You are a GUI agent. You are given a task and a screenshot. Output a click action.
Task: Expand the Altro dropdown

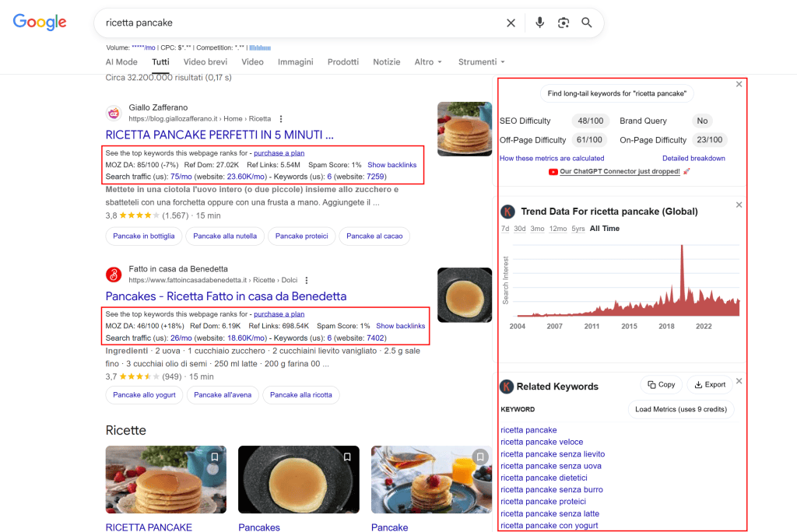[428, 62]
